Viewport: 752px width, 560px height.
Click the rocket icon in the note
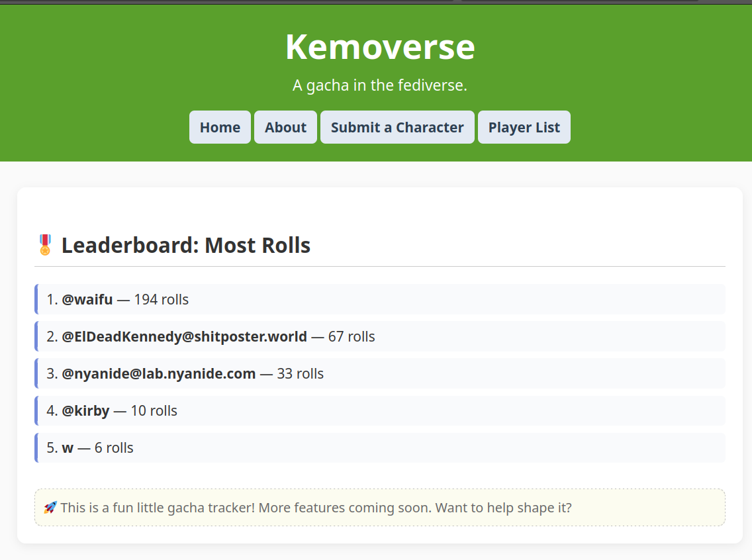coord(50,508)
